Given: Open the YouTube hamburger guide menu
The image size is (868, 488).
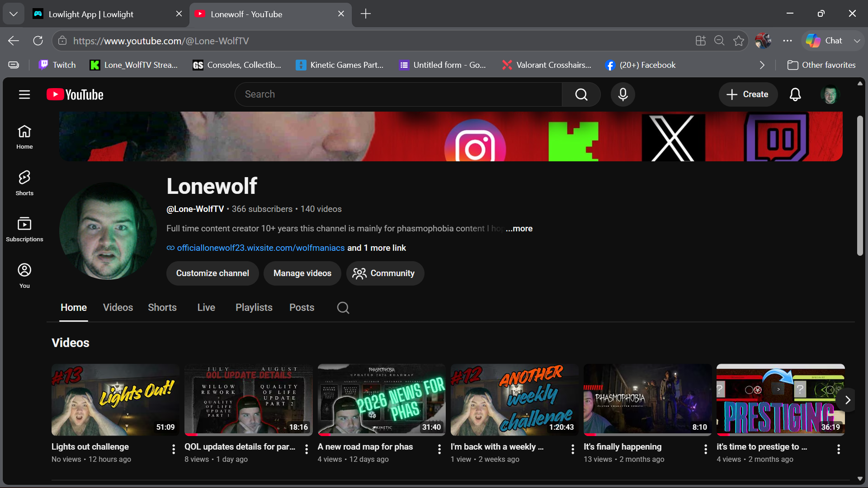Looking at the screenshot, I should click(x=24, y=94).
